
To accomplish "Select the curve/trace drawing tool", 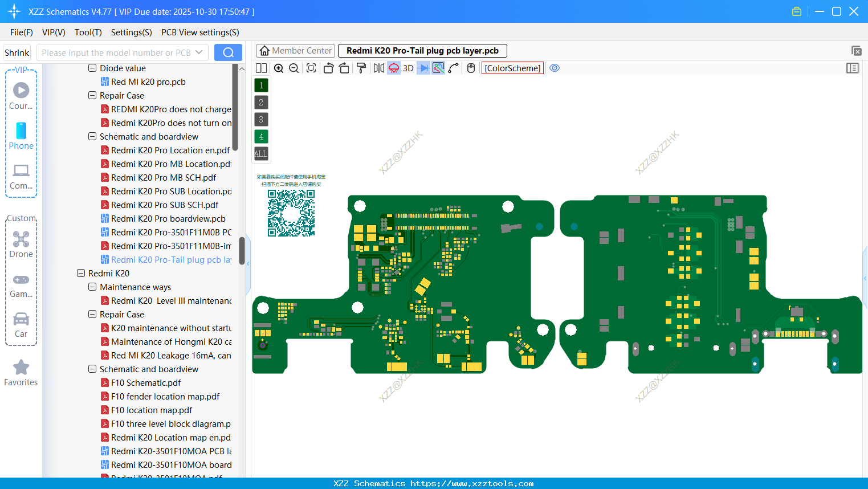I will [x=454, y=68].
